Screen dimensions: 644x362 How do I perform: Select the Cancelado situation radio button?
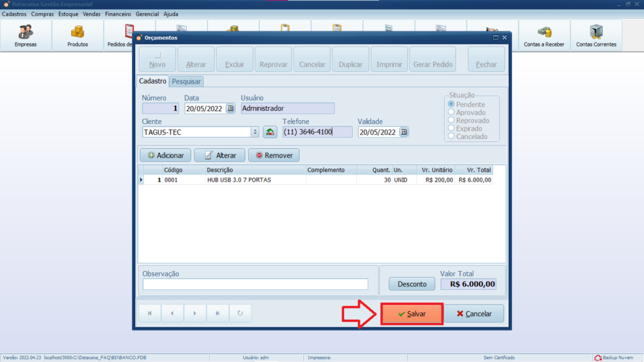pyautogui.click(x=451, y=136)
